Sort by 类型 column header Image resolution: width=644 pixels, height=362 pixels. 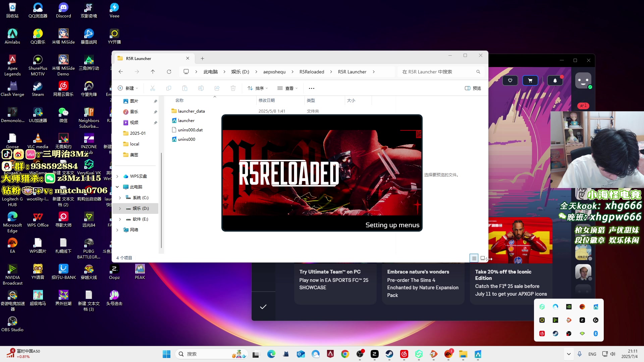pyautogui.click(x=325, y=100)
